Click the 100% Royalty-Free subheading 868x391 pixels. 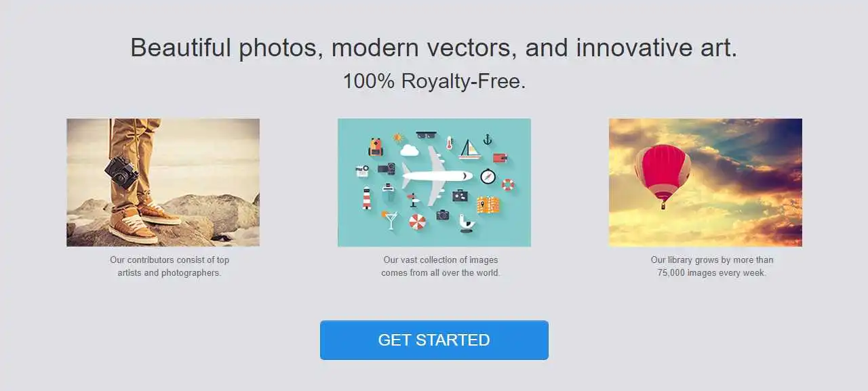point(434,81)
